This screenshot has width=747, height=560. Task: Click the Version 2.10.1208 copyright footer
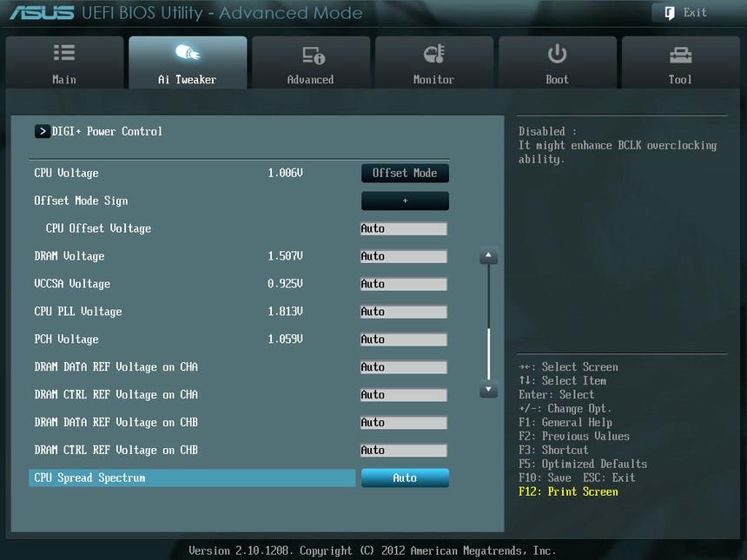tap(372, 551)
